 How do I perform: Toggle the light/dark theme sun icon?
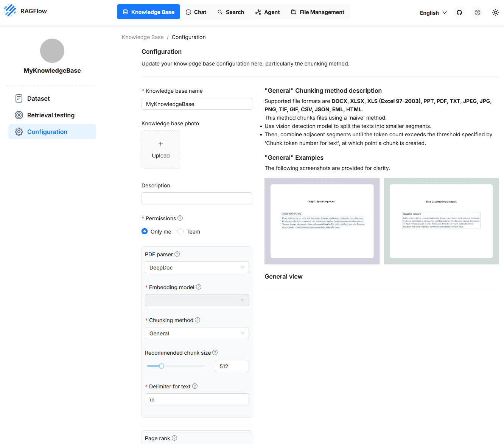(x=495, y=12)
